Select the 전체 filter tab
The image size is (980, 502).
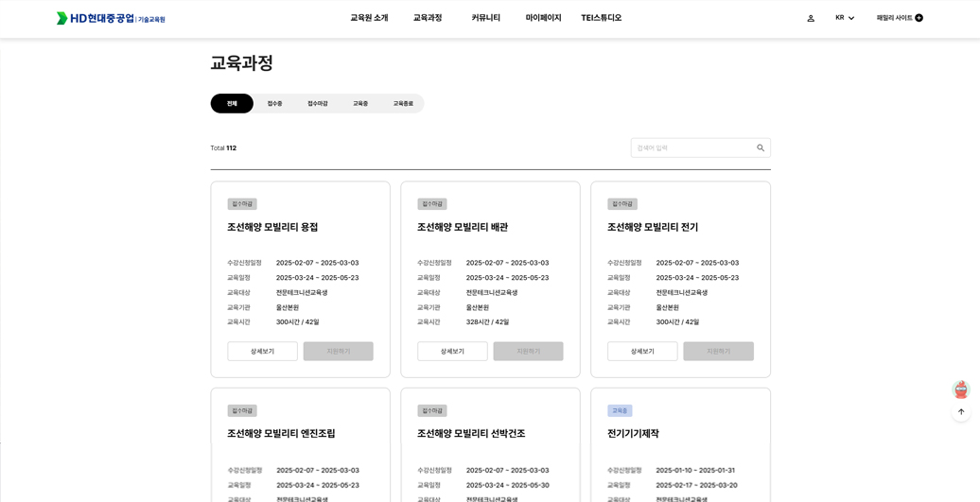232,103
